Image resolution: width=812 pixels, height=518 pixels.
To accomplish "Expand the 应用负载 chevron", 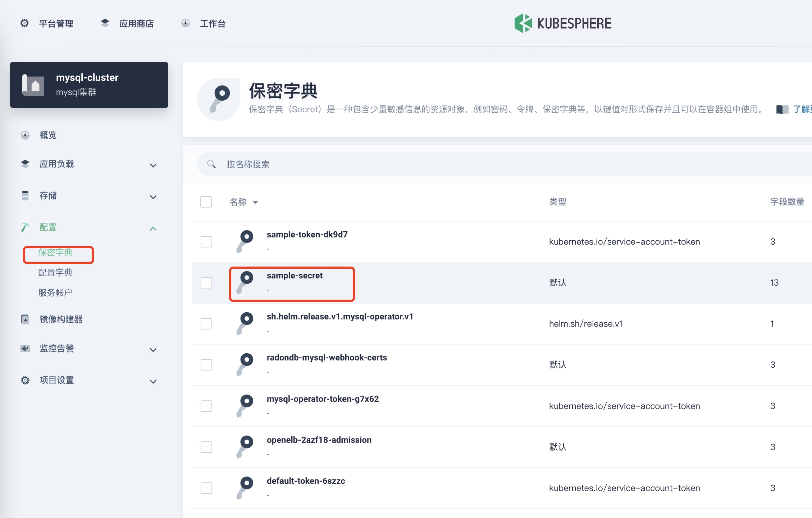I will tap(153, 165).
